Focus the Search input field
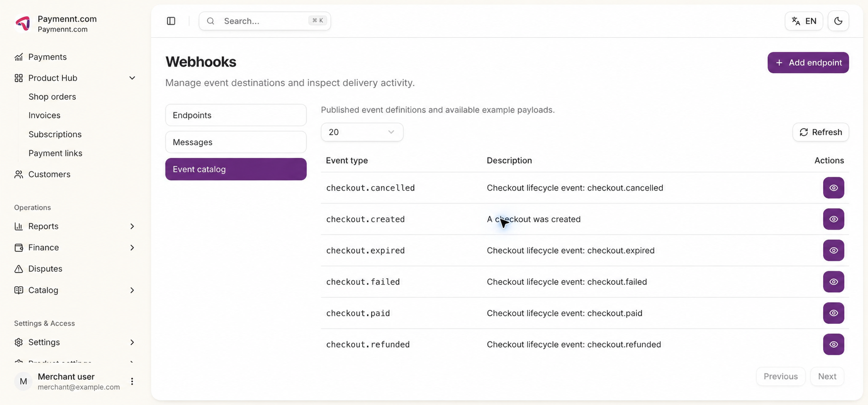Image resolution: width=868 pixels, height=405 pixels. [265, 21]
